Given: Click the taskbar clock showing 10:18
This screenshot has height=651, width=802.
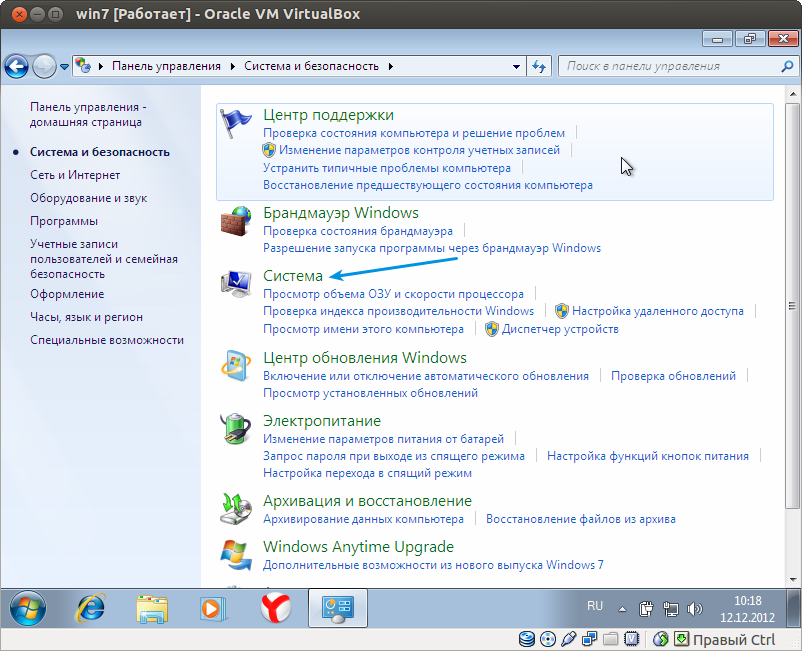Looking at the screenshot, I should (x=747, y=609).
